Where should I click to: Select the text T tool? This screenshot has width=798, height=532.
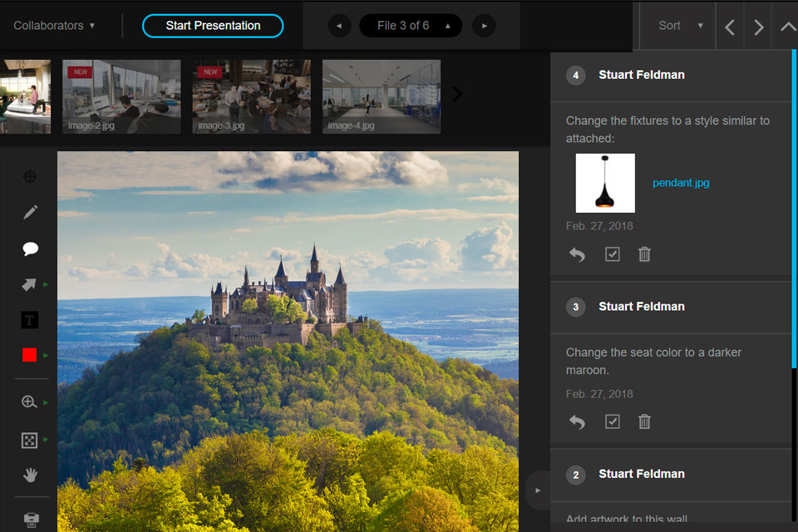coord(30,320)
